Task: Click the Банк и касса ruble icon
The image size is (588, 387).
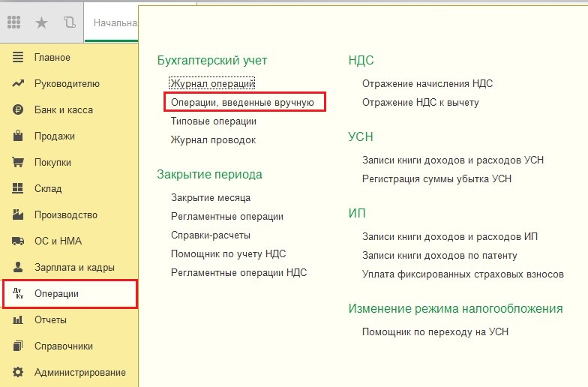Action: [x=18, y=109]
